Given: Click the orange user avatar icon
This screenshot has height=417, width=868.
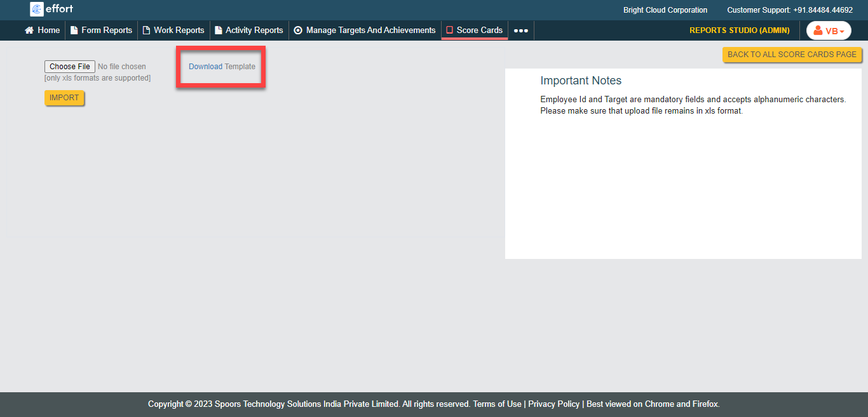Looking at the screenshot, I should tap(818, 30).
